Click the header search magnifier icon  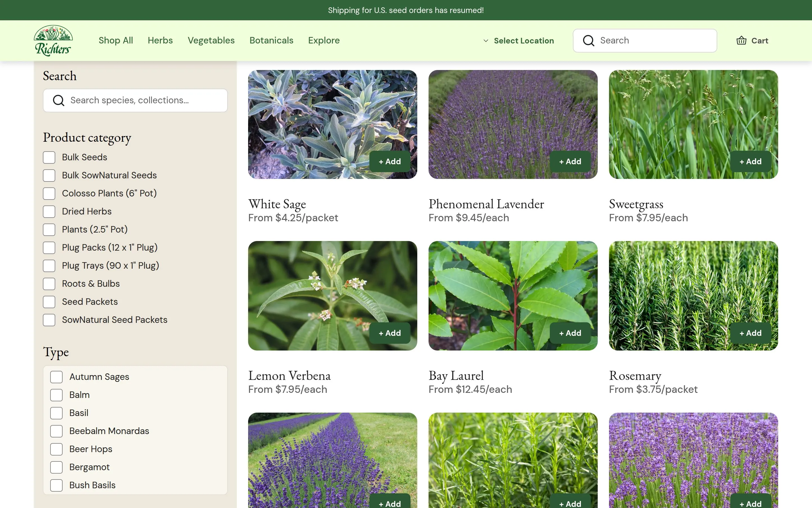[588, 41]
